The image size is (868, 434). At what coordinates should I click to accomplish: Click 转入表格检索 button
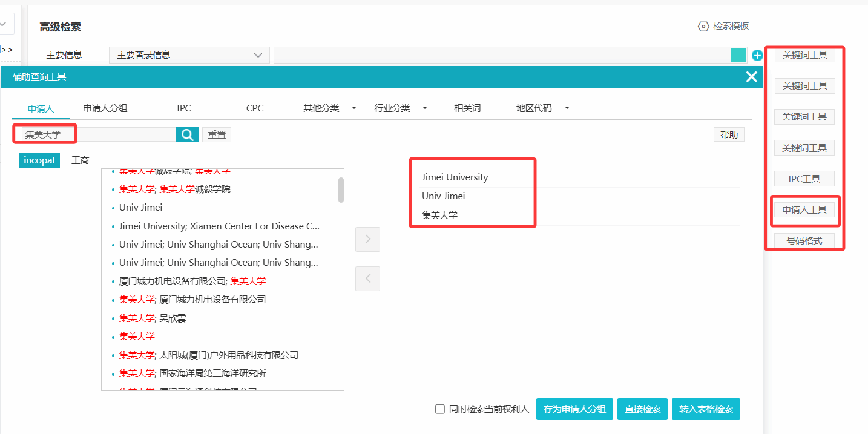pyautogui.click(x=706, y=409)
